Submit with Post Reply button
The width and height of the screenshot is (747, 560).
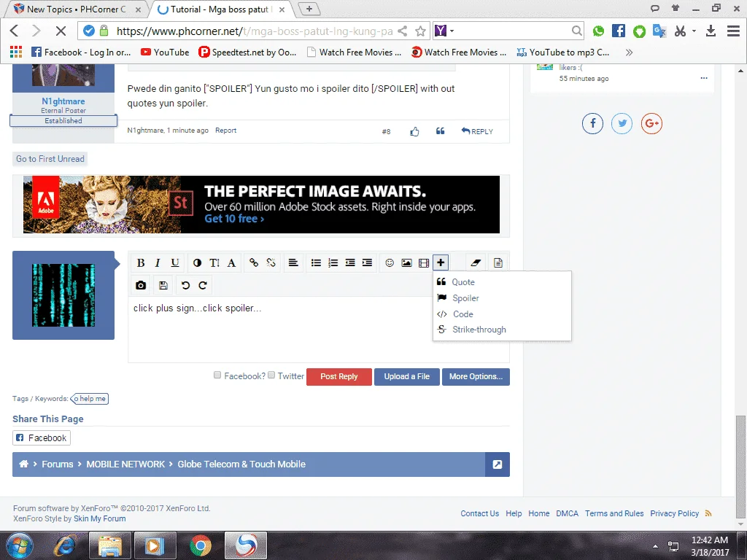(x=338, y=377)
